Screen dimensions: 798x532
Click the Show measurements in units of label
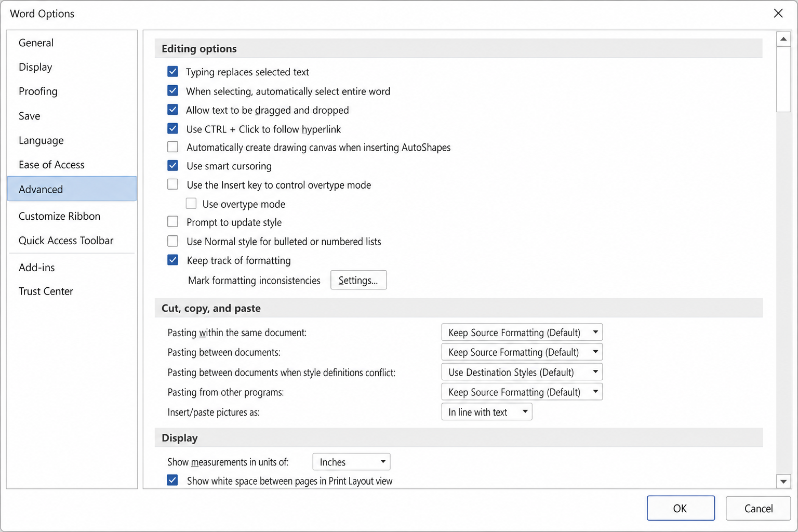tap(228, 462)
